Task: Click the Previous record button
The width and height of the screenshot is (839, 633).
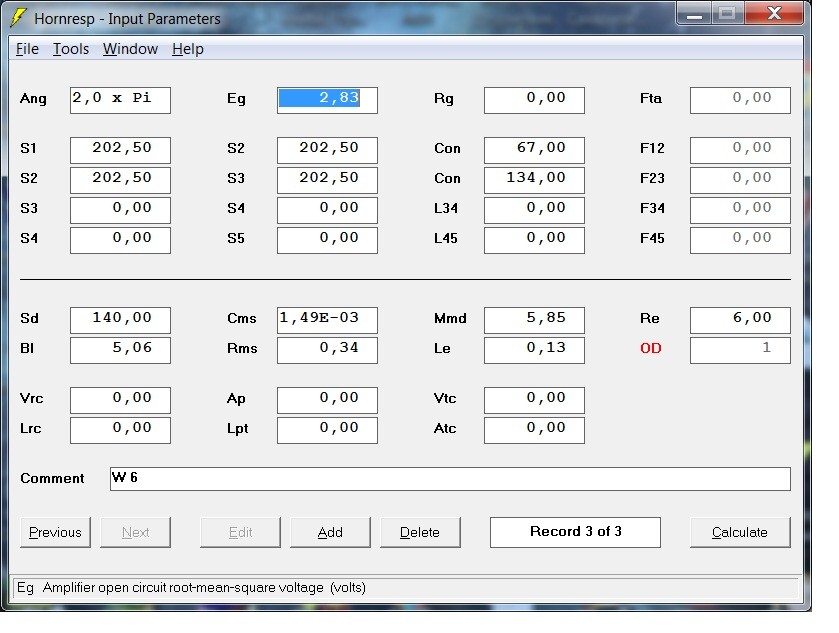Action: 55,532
